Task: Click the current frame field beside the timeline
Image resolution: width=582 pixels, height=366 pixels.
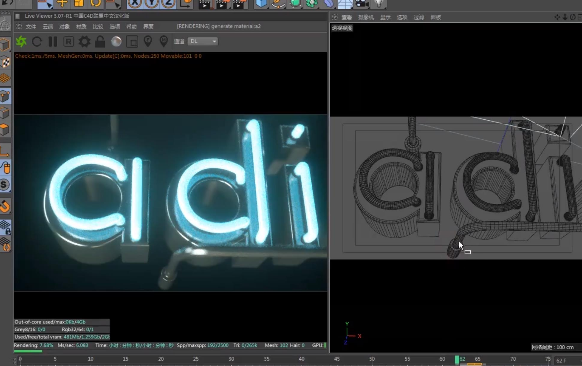Action: click(x=565, y=360)
